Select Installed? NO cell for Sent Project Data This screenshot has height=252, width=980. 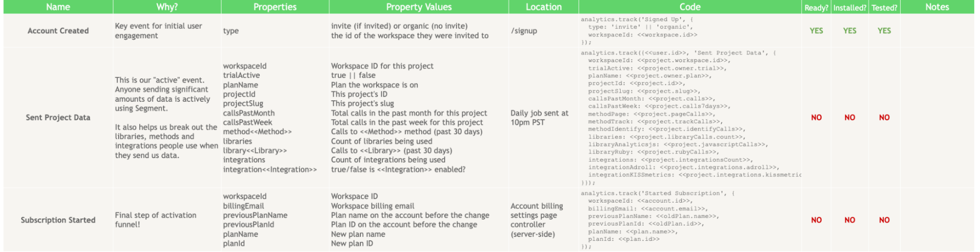click(x=850, y=117)
